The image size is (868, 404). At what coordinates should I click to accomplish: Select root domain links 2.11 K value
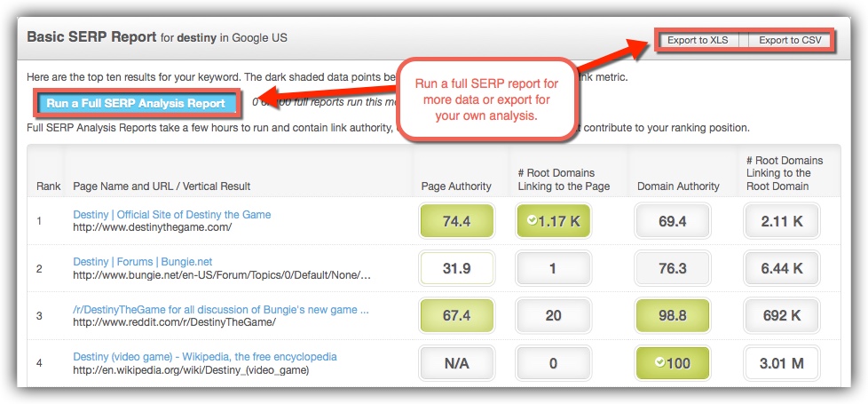[782, 221]
